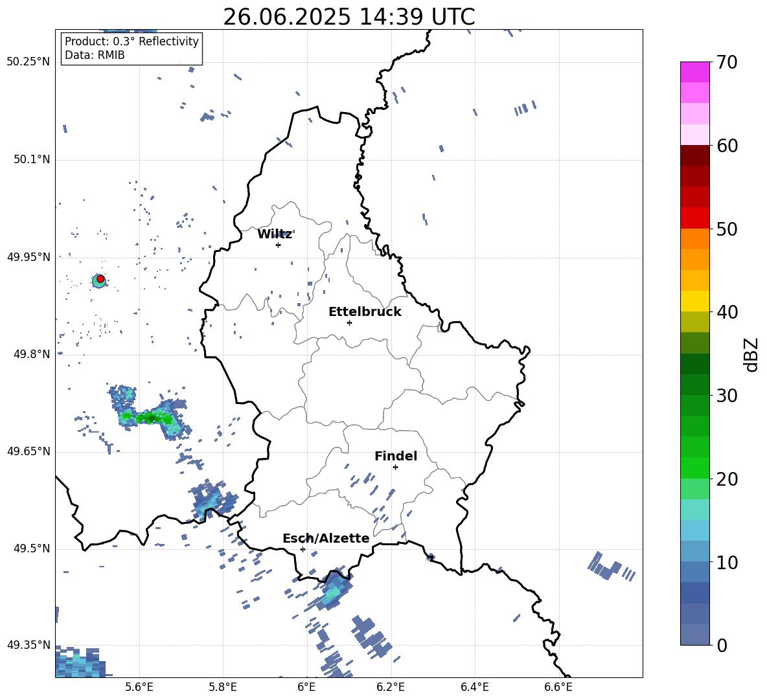Click the 6°E longitude label
This screenshot has height=700, width=767.
click(306, 687)
